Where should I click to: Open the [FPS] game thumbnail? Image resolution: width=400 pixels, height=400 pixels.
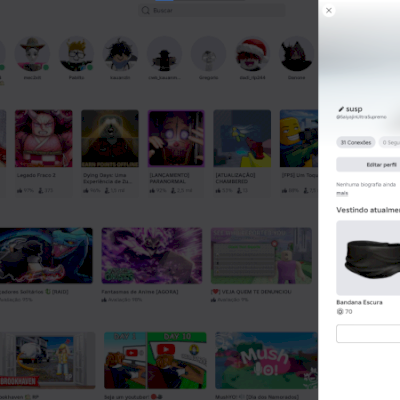pos(299,138)
